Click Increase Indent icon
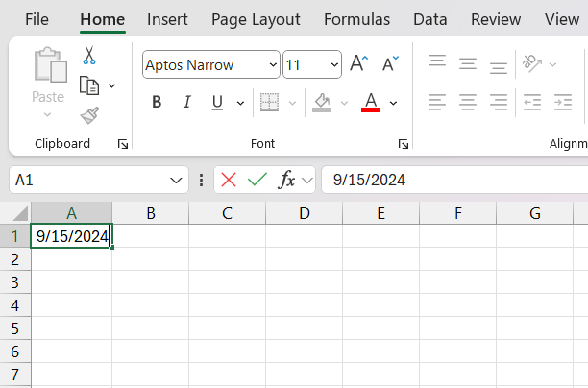Image resolution: width=588 pixels, height=388 pixels. [563, 102]
